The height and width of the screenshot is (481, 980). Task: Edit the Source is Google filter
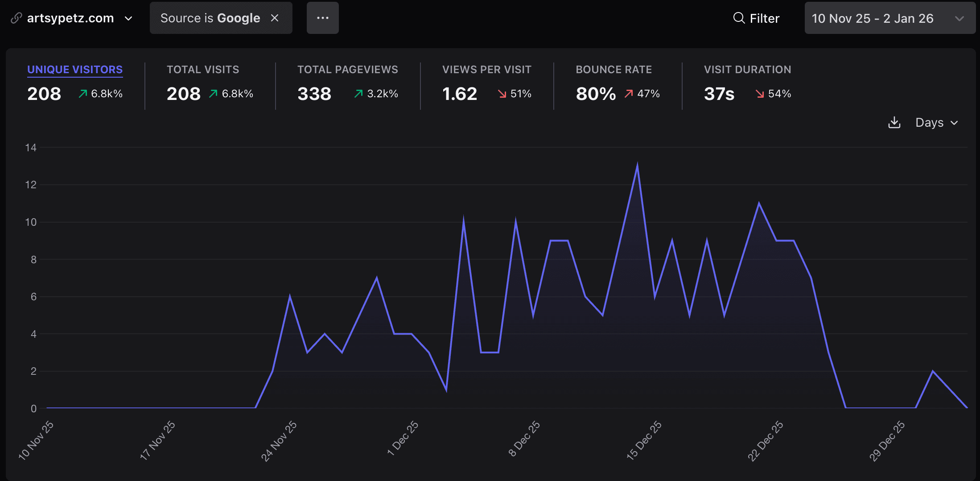(x=210, y=18)
